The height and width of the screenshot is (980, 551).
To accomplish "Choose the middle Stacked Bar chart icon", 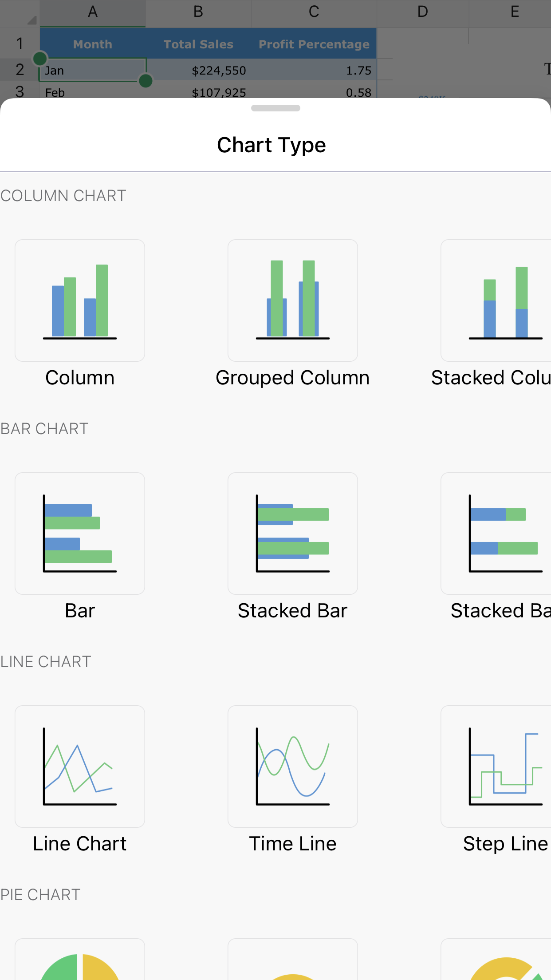I will [293, 533].
